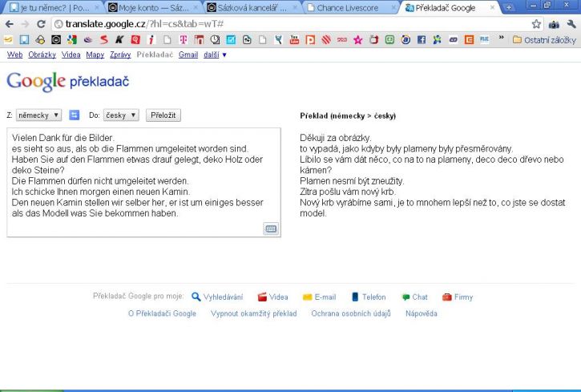
Task: Open the Chat footer link
Action: [x=414, y=297]
